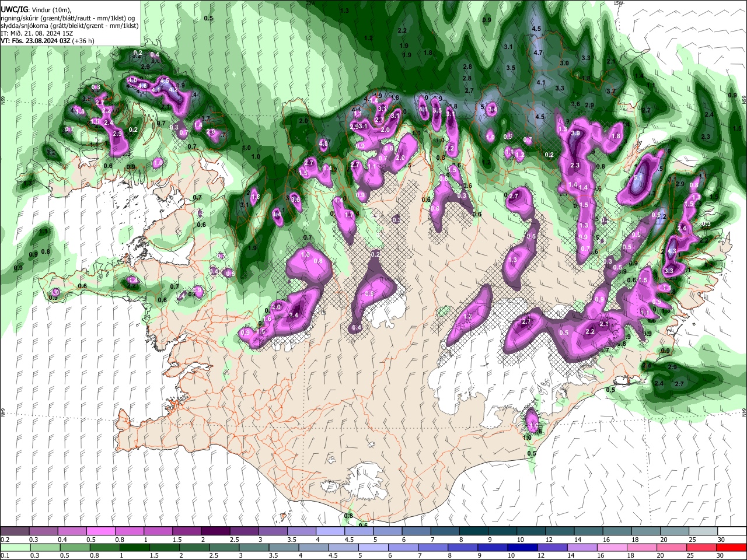Select the darkest purple snow-scale swatch at 2

[x=215, y=531]
